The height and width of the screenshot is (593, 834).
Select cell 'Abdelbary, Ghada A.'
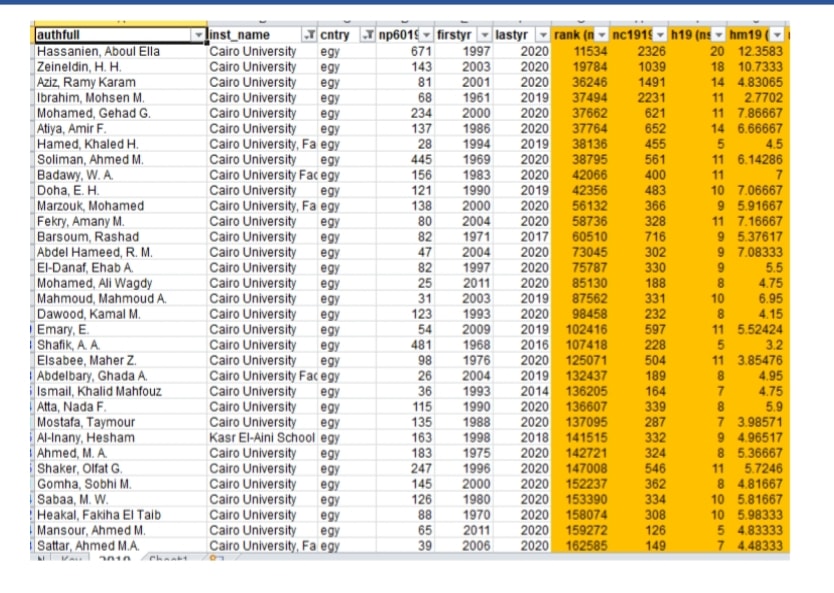click(120, 376)
